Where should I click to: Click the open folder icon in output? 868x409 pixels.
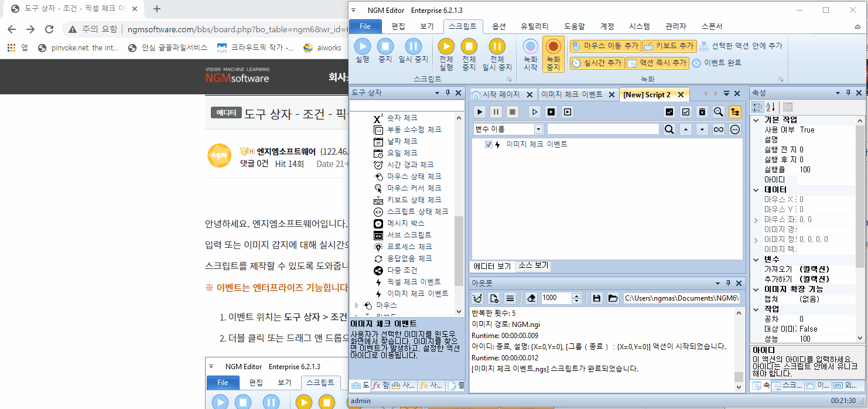coord(613,298)
